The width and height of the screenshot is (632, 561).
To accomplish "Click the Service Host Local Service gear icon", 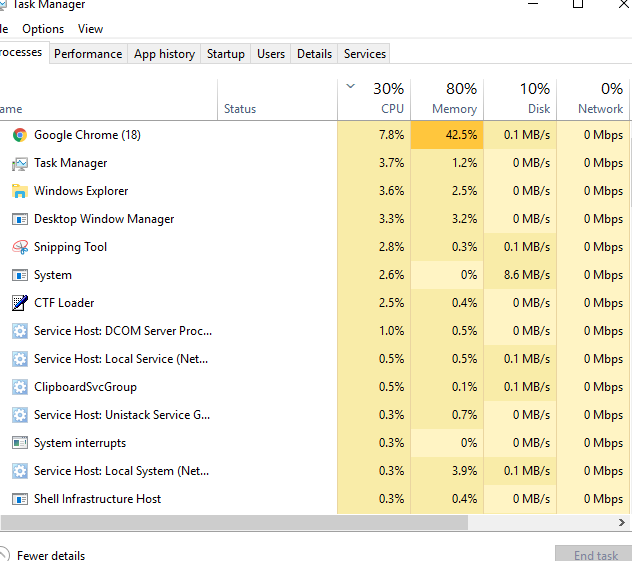I will click(x=20, y=359).
